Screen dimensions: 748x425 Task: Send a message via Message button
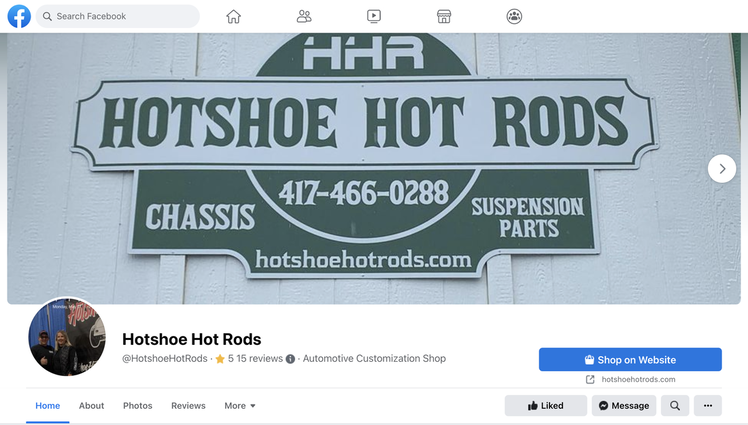624,405
